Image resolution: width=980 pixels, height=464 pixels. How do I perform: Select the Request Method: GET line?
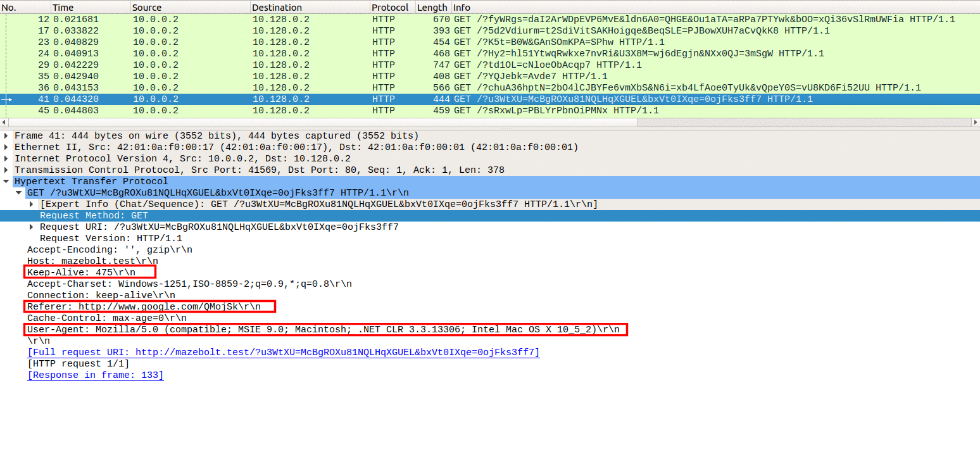tap(490, 216)
